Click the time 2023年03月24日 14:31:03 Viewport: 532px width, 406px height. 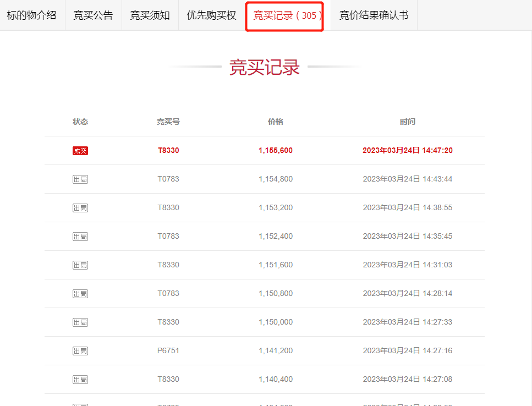(408, 265)
